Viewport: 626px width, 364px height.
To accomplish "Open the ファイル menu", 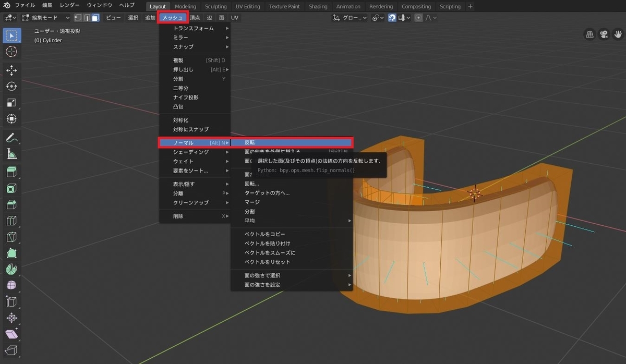I will point(26,6).
